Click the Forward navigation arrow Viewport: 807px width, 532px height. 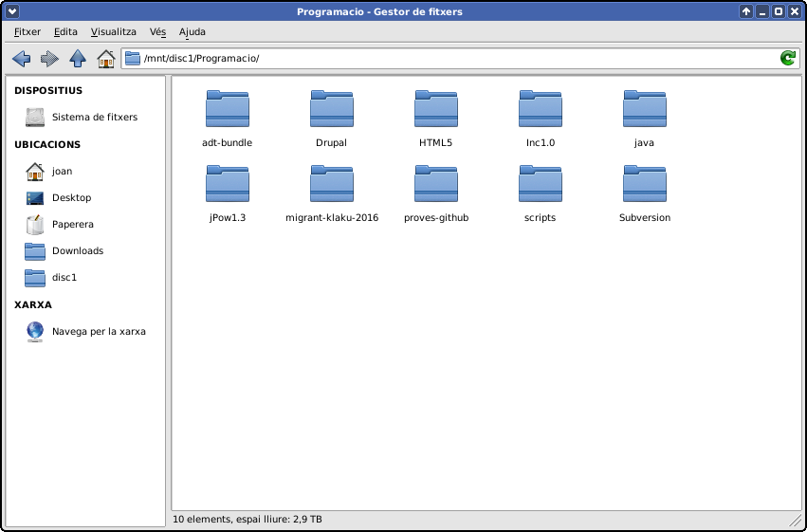(49, 59)
